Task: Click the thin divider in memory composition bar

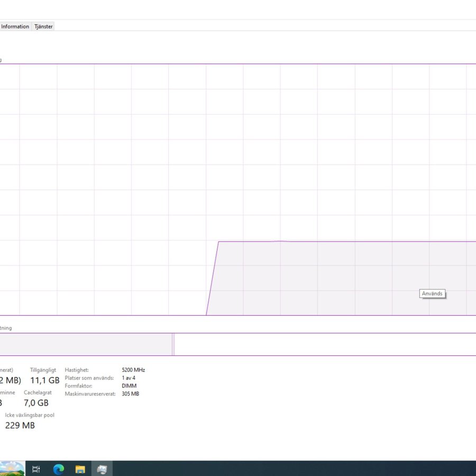Action: [173, 344]
